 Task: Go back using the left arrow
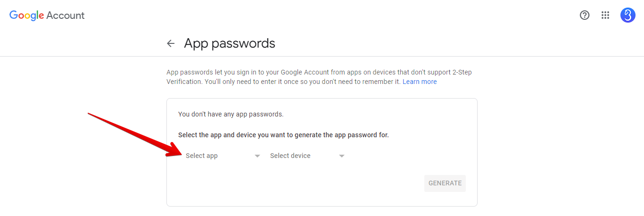(x=171, y=43)
